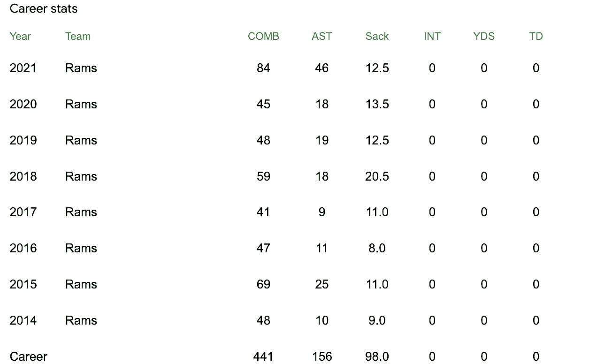Click the TD column header
The image size is (597, 364).
coord(536,37)
